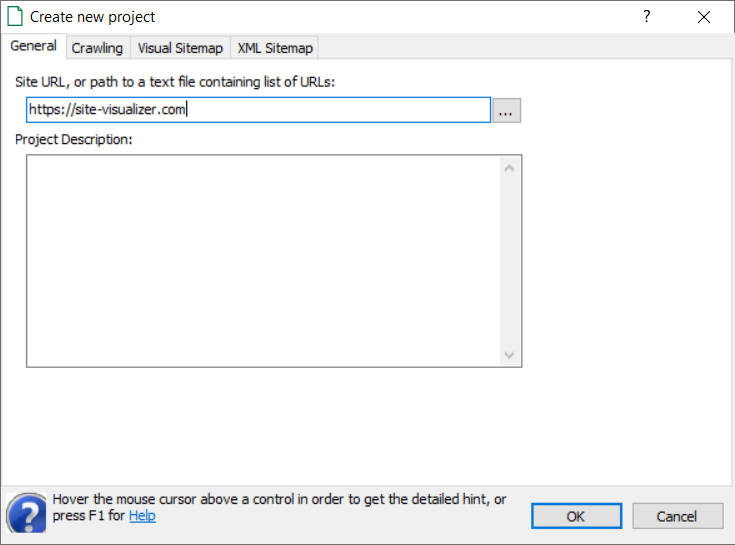Open the Crawling tab
Image resolution: width=735 pixels, height=545 pixels.
[x=97, y=48]
